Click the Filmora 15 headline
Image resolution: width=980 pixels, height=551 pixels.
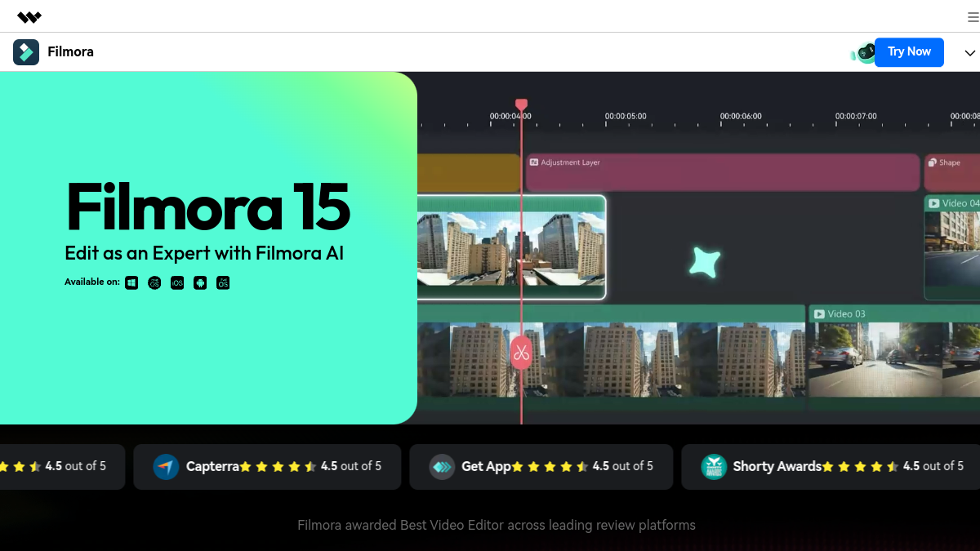coord(208,207)
